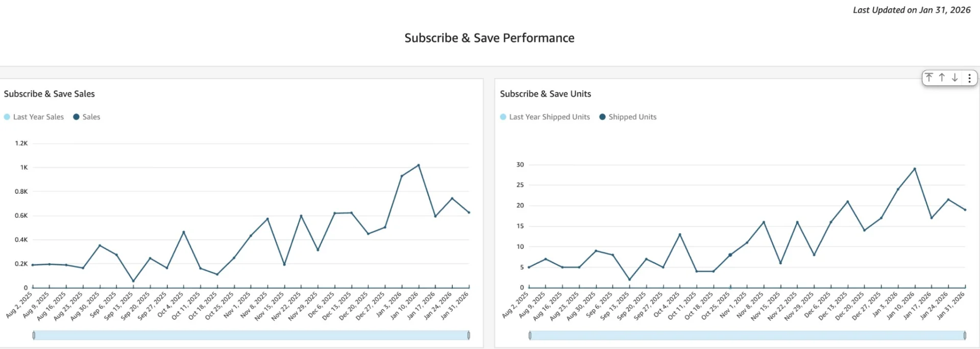Viewport: 980px width, 349px height.
Task: Click the drill up arrow icon
Action: tap(942, 78)
